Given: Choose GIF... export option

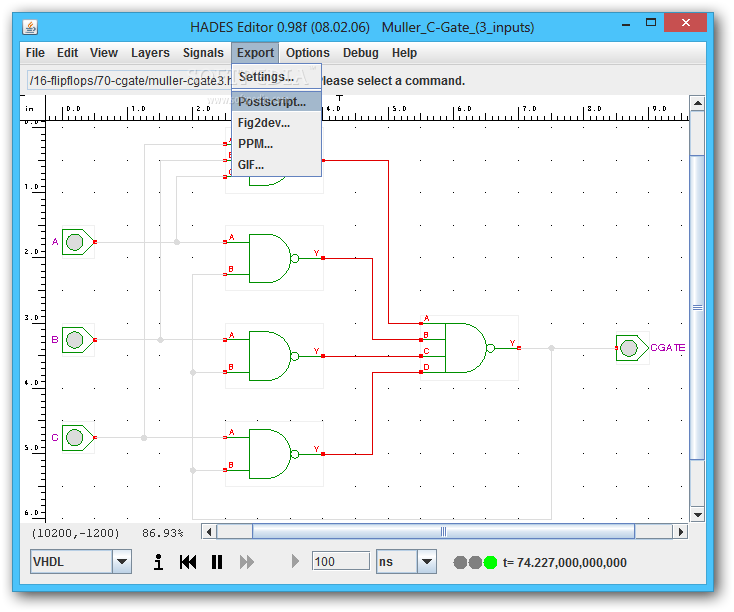Looking at the screenshot, I should (x=277, y=165).
